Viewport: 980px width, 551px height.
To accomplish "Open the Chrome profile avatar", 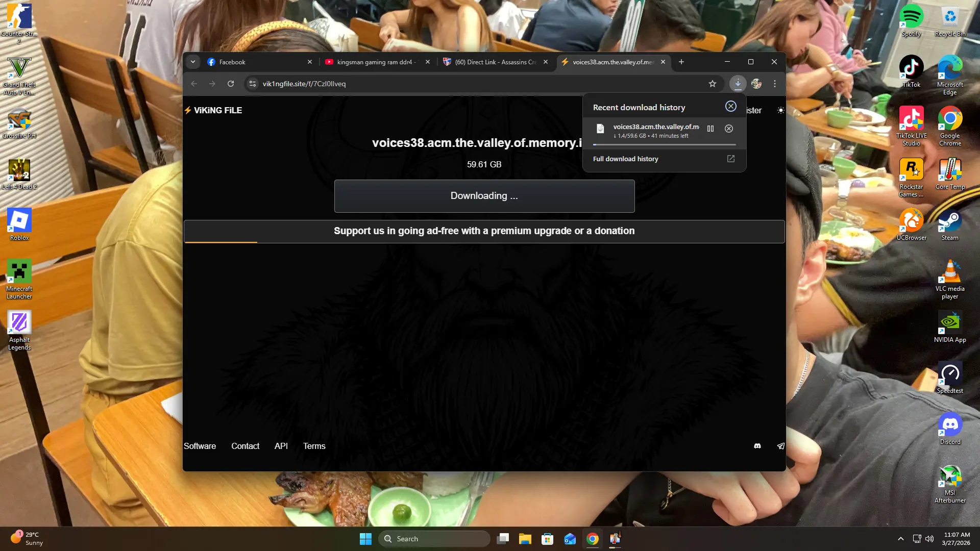I will pyautogui.click(x=756, y=84).
